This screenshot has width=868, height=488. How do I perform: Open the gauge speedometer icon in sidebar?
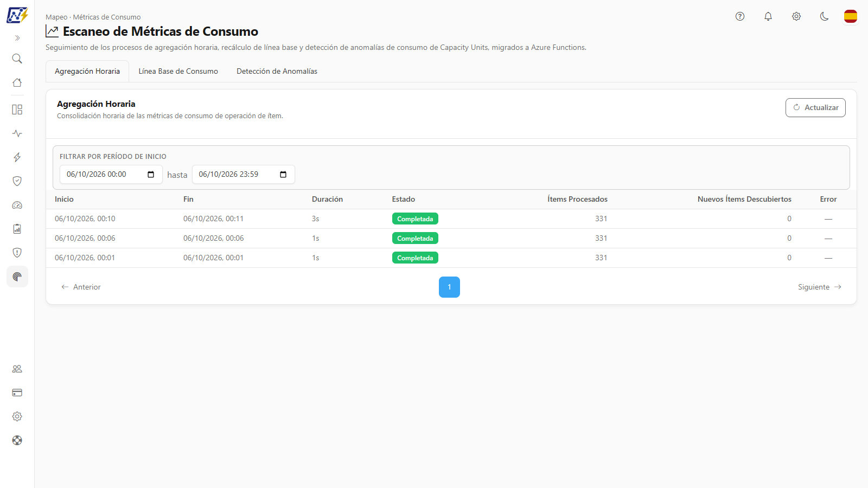coord(17,205)
